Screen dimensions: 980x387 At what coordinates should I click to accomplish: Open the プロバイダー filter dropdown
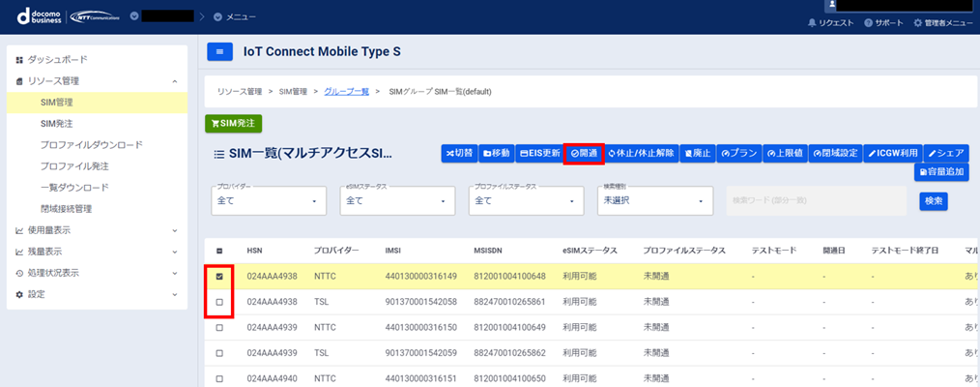270,201
